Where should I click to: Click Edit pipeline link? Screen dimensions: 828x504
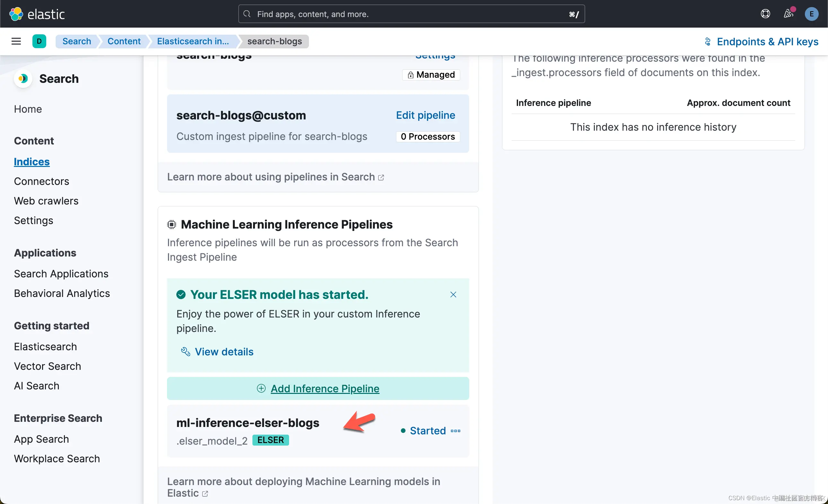click(425, 115)
